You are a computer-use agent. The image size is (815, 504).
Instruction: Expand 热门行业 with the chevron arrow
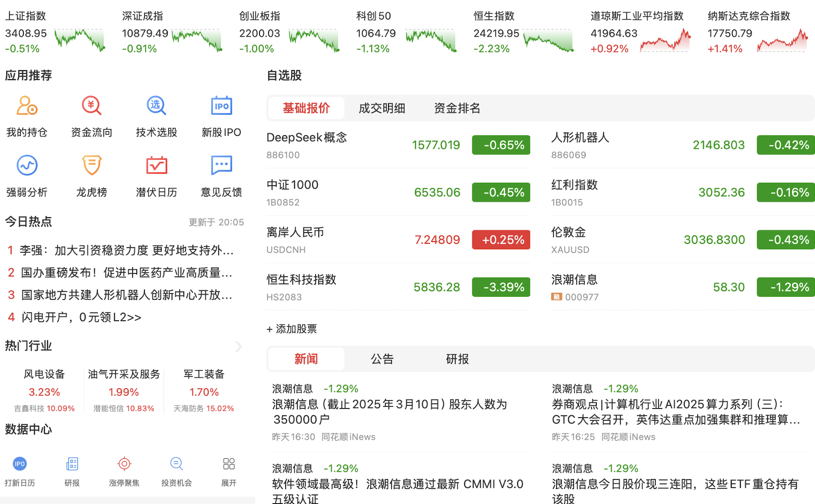[x=239, y=347]
